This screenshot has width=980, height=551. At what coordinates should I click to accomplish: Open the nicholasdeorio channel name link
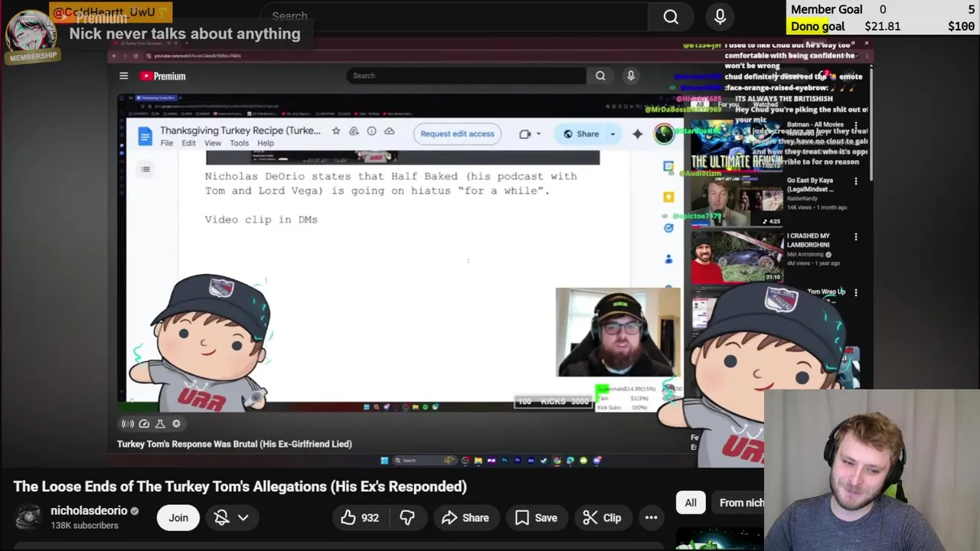tap(89, 510)
